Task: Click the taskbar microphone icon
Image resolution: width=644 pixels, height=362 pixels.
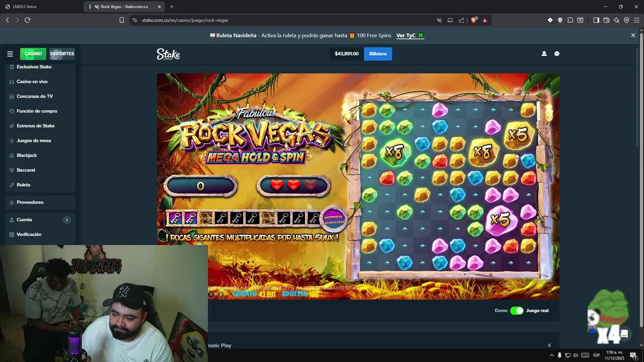Action: pyautogui.click(x=559, y=355)
